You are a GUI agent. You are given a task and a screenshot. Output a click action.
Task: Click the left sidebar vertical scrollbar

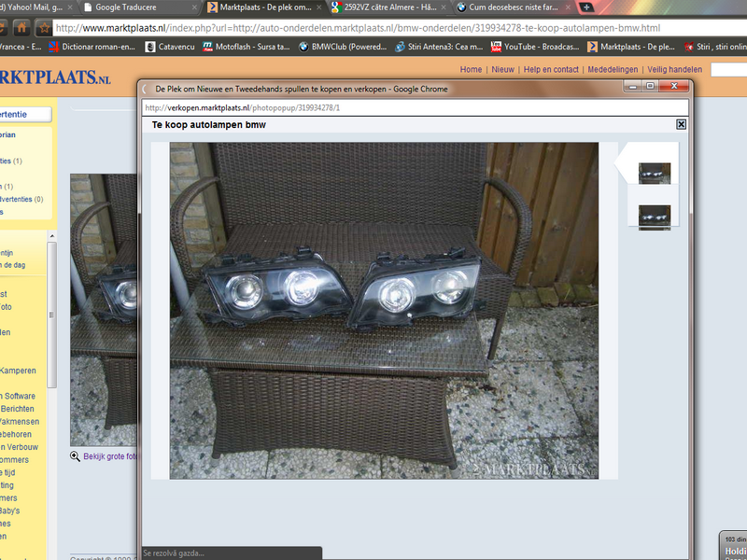52,308
